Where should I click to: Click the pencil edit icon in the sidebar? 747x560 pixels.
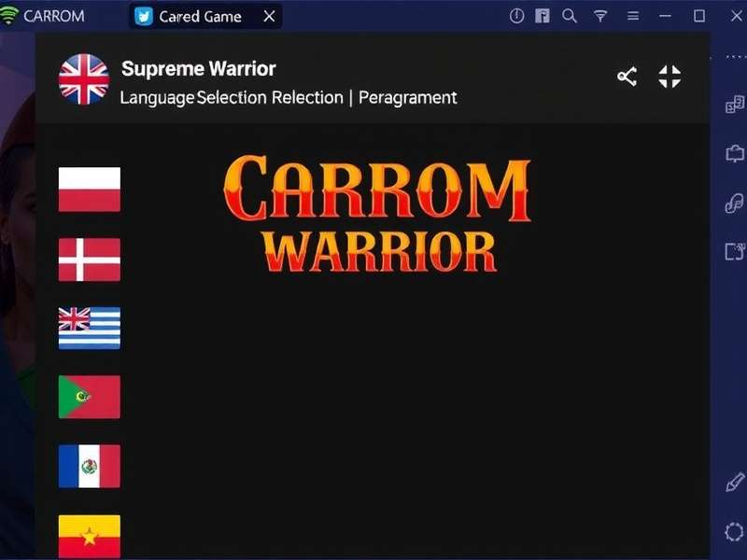click(733, 485)
